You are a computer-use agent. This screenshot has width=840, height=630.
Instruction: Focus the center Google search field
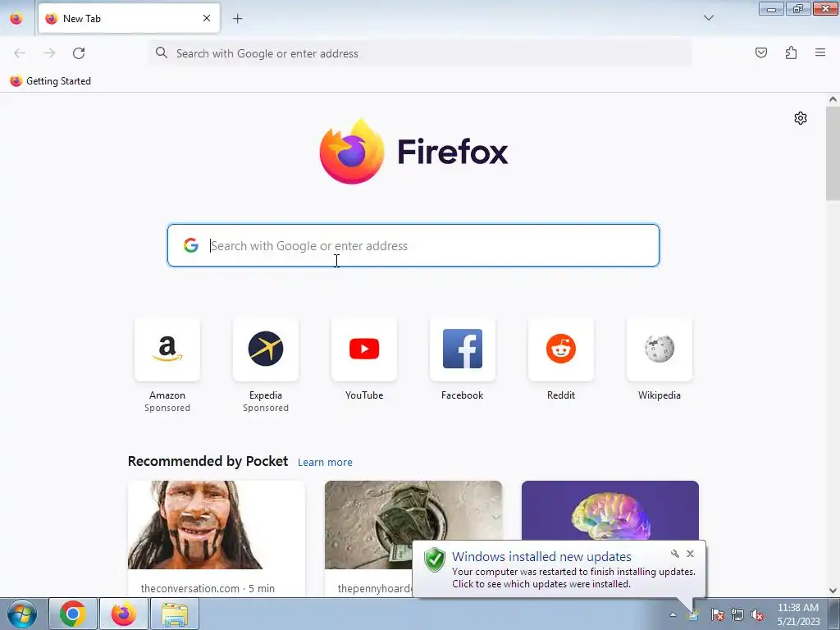(x=413, y=245)
